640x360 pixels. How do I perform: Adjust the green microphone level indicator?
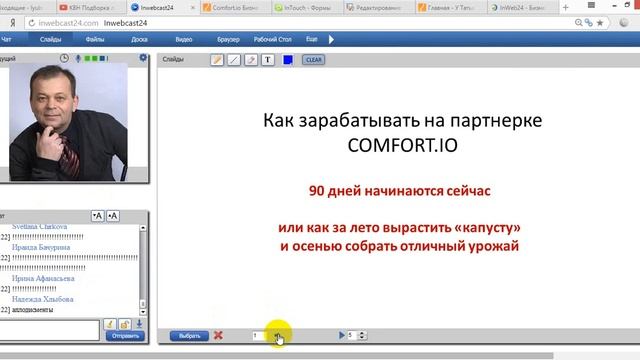click(x=96, y=58)
